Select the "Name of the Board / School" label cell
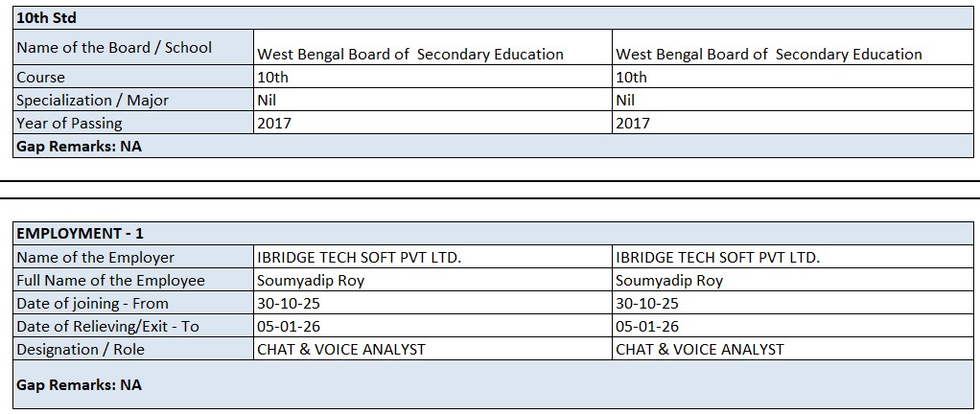This screenshot has height=414, width=980. click(114, 48)
